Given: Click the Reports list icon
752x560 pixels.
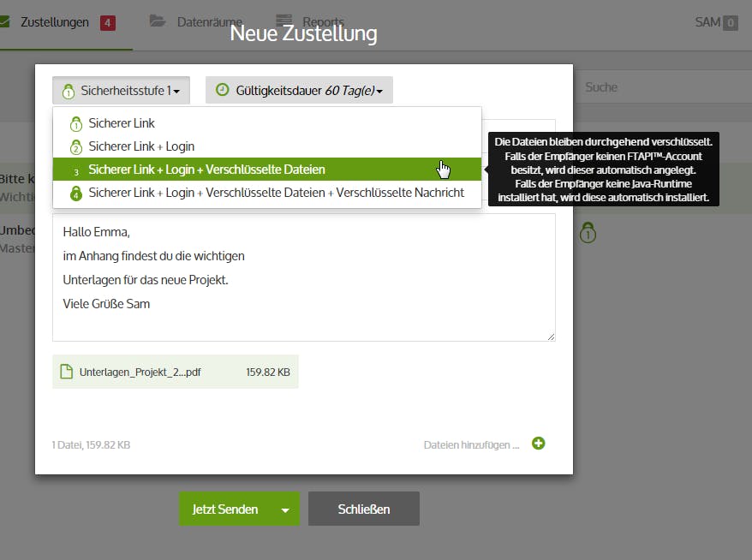Looking at the screenshot, I should [x=283, y=20].
